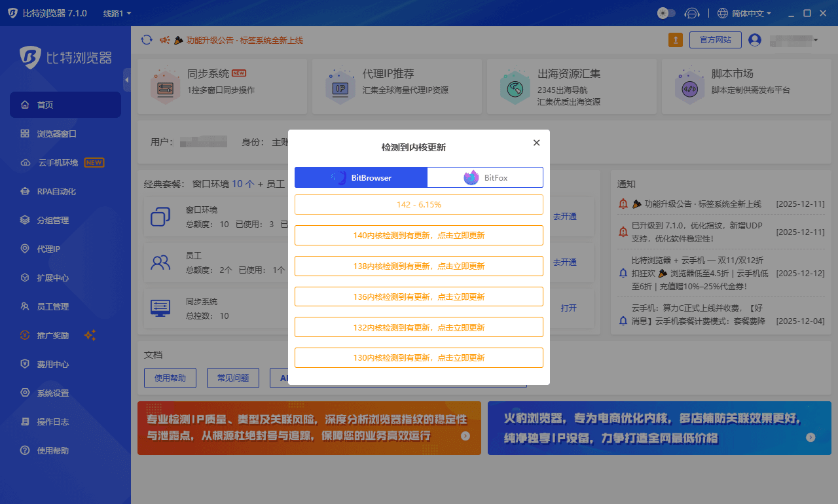The width and height of the screenshot is (838, 504).
Task: Collapse the sidebar with the arrow handle
Action: [x=127, y=80]
